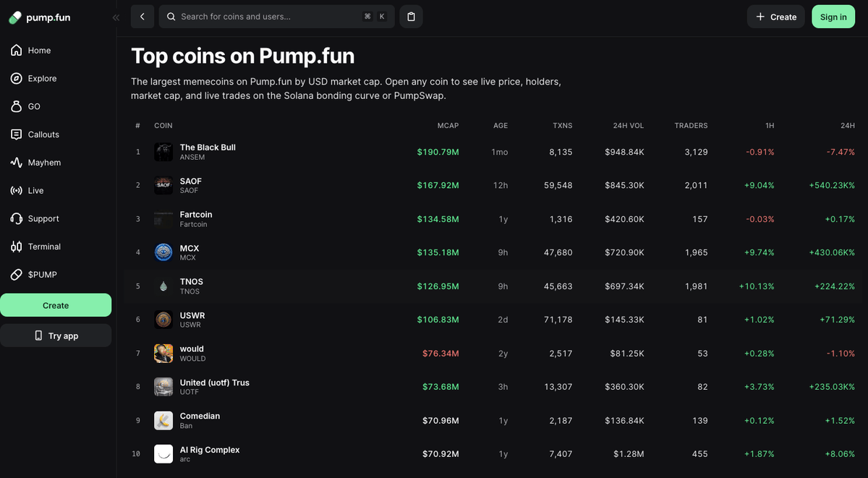Click the Try app button

[x=56, y=336]
